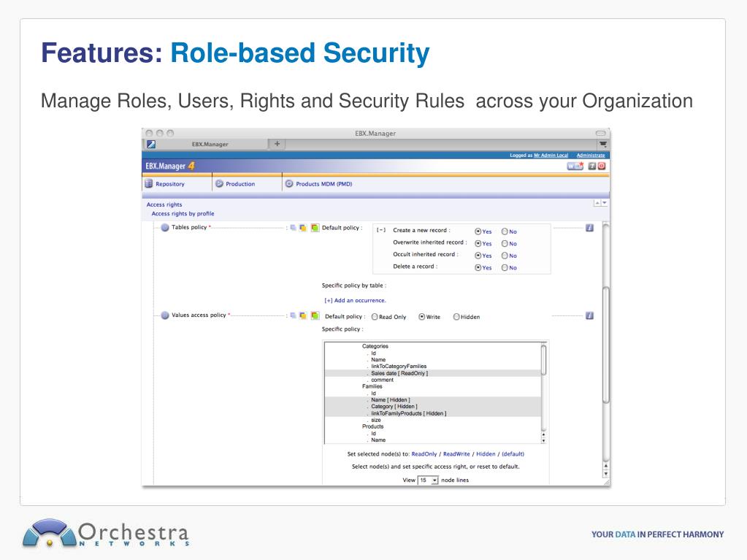Click the down arrow in Access rights header
The height and width of the screenshot is (560, 747).
[x=604, y=203]
